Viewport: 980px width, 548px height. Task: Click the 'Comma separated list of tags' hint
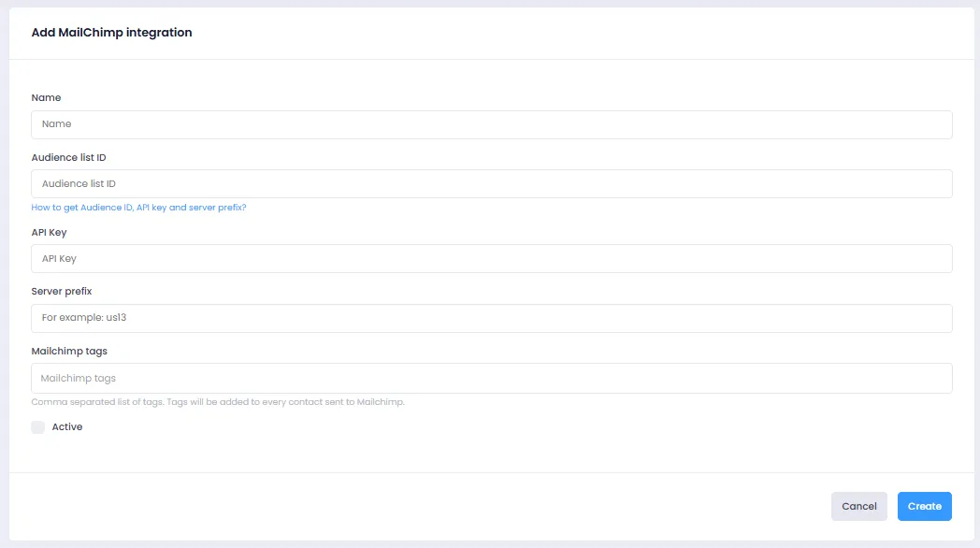(218, 402)
